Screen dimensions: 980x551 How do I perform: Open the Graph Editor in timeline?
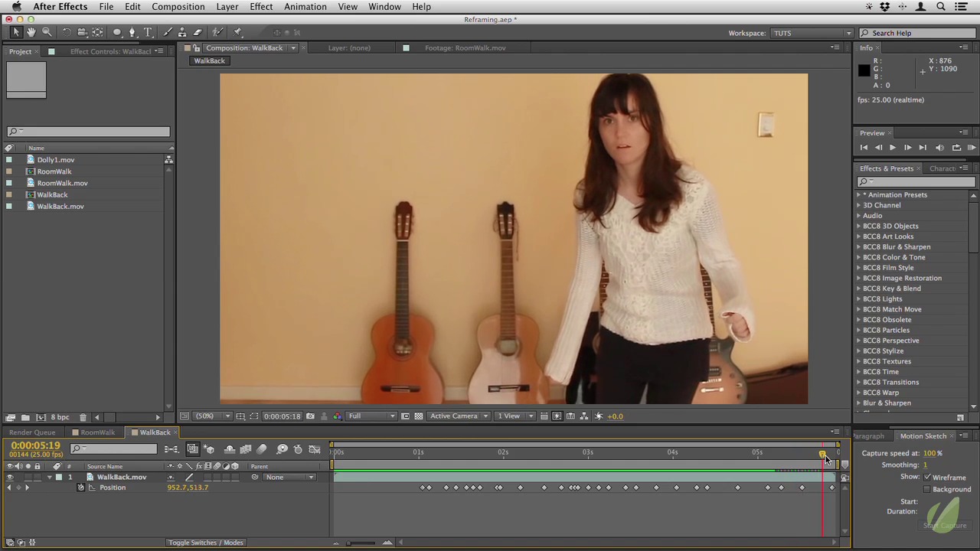[315, 449]
